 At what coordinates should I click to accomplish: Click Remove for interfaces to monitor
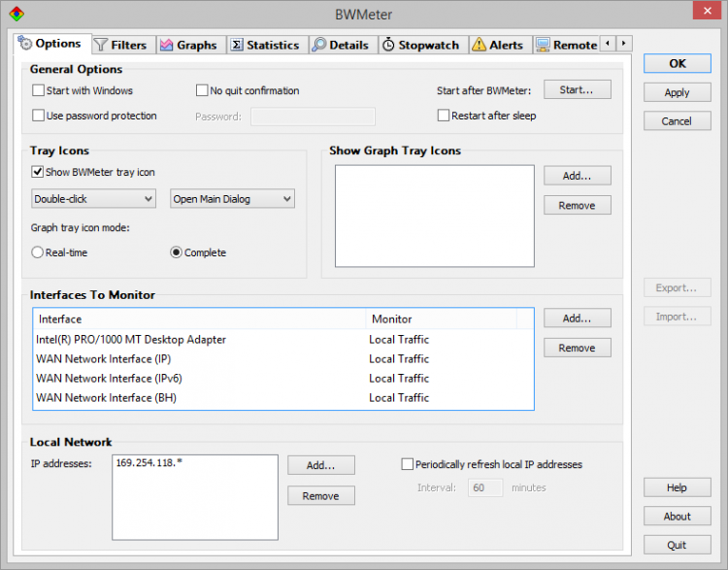click(x=578, y=348)
